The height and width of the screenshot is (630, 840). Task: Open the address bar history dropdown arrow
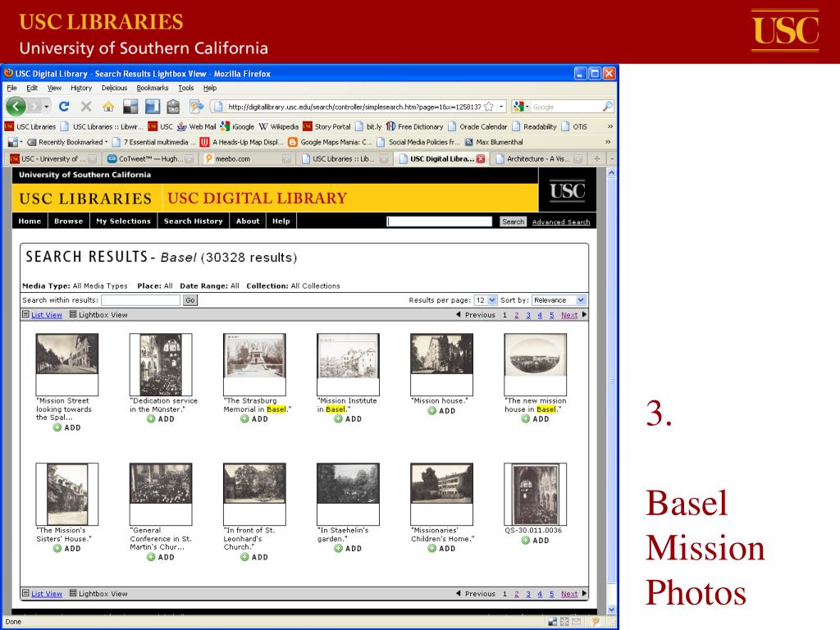pos(501,107)
